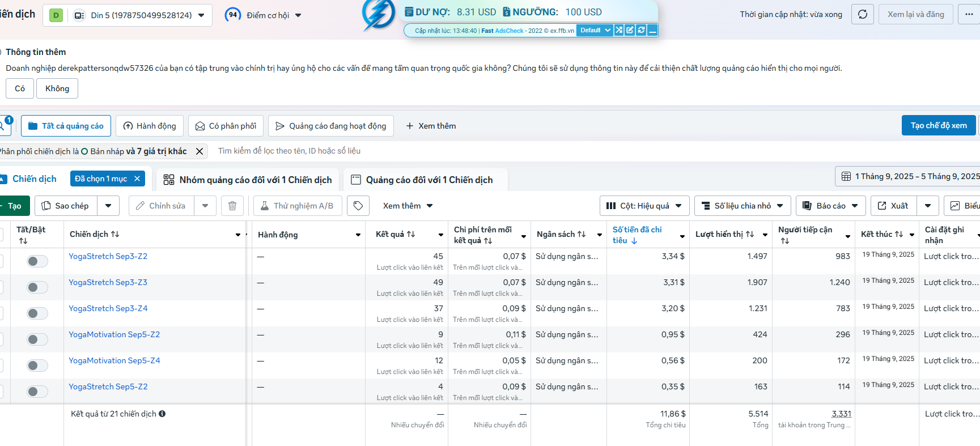The image size is (980, 446).
Task: Select Có phân phối filter tab
Action: 226,126
